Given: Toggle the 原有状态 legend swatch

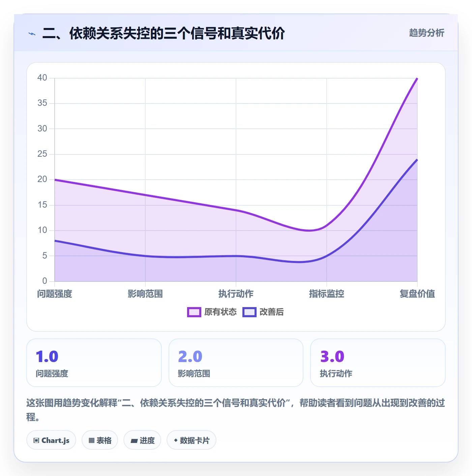Looking at the screenshot, I should 194,312.
